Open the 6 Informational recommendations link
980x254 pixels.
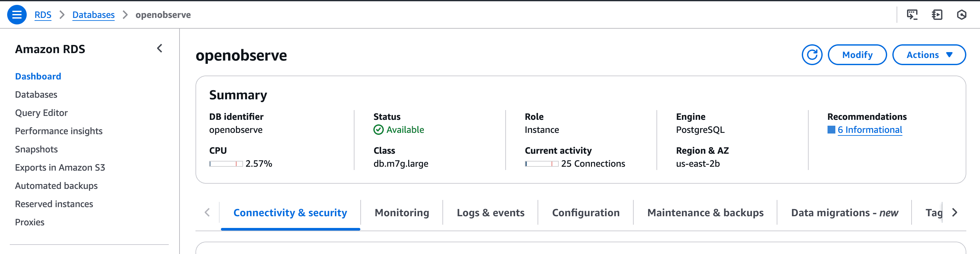[x=871, y=130]
